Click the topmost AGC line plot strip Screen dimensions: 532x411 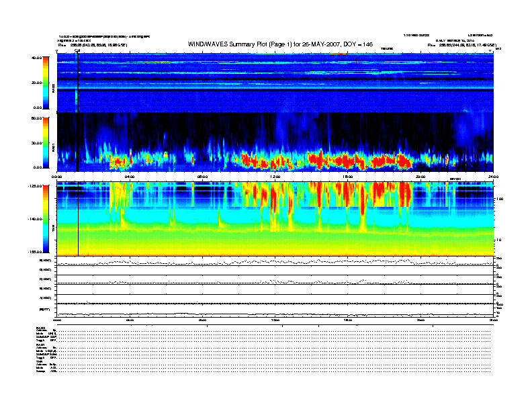(275, 261)
